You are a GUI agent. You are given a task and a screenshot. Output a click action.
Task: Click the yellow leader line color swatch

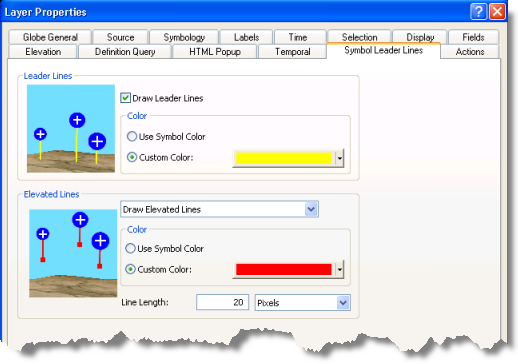284,158
